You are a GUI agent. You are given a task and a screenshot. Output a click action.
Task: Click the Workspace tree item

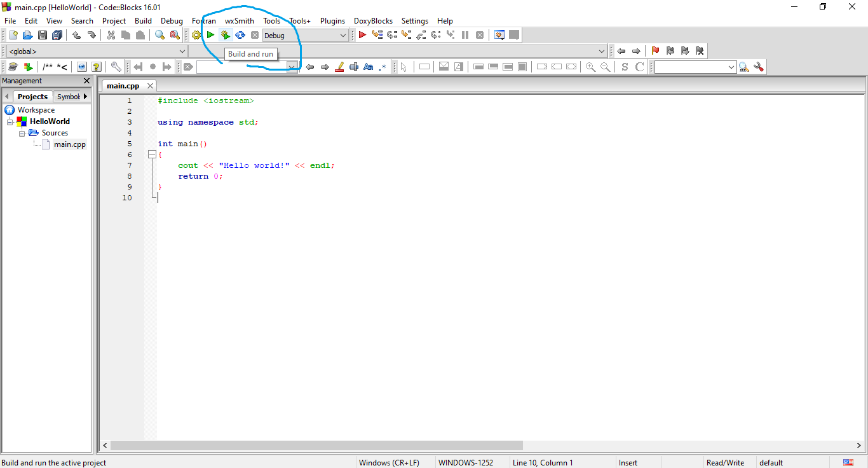click(36, 110)
